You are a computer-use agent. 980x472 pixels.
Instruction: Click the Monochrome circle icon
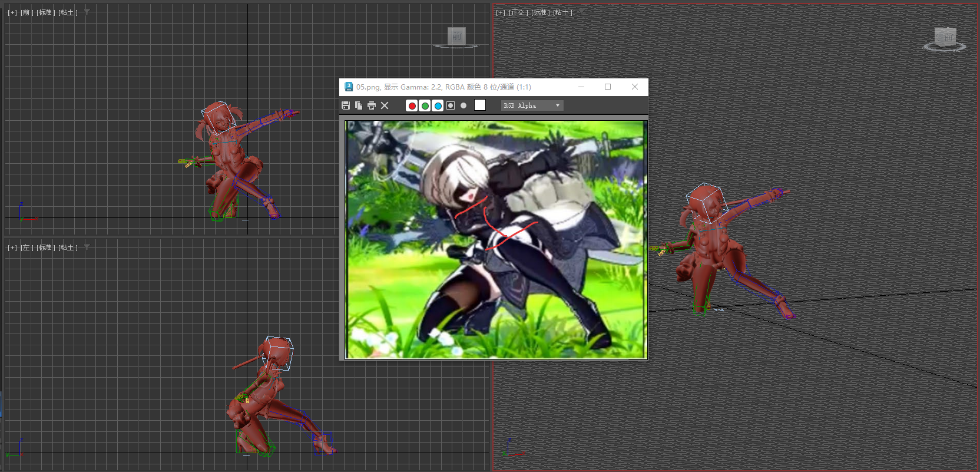pyautogui.click(x=463, y=105)
